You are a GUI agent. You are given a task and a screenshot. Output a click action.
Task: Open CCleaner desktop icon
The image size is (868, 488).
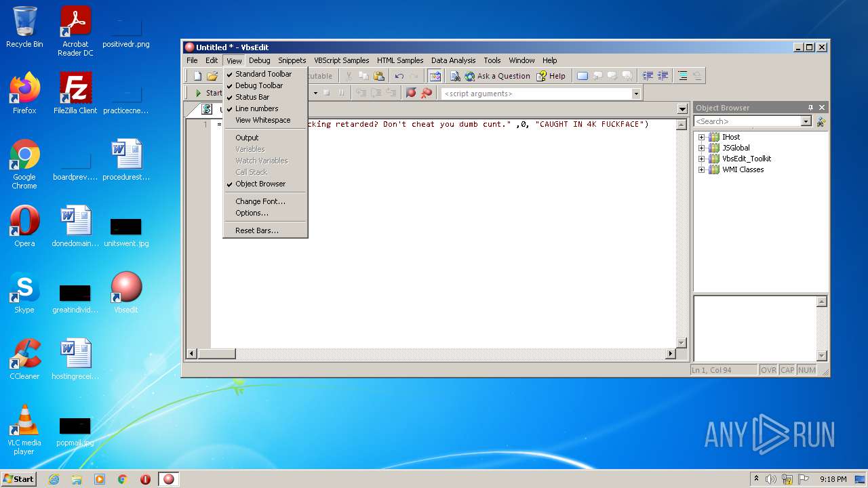click(24, 359)
